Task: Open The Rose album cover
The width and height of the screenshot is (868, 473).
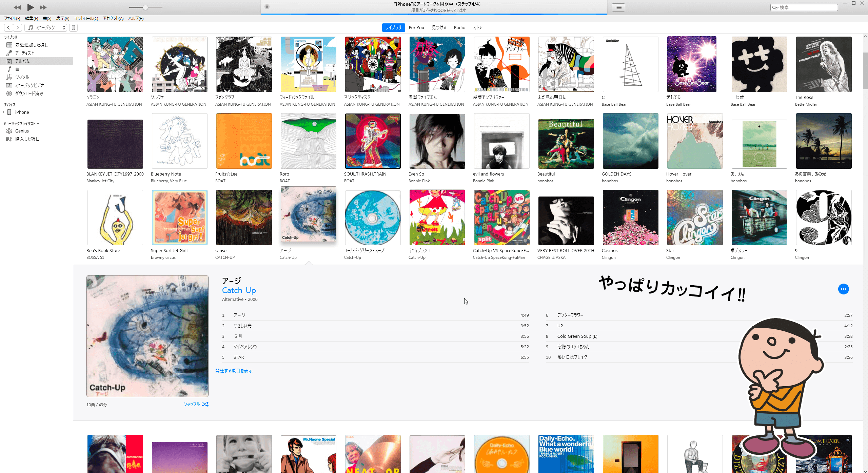Action: click(824, 64)
